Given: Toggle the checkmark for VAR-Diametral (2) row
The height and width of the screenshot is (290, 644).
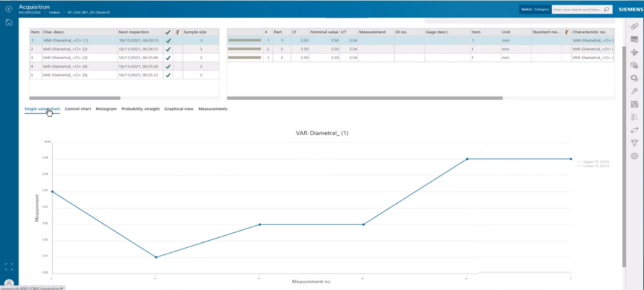Looking at the screenshot, I should (x=168, y=49).
